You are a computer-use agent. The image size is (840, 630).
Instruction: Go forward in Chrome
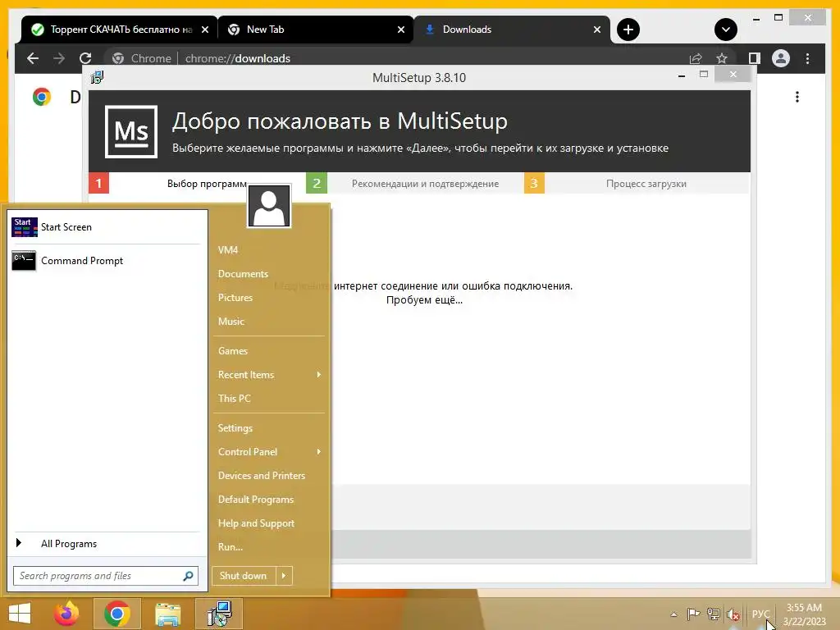click(x=59, y=58)
